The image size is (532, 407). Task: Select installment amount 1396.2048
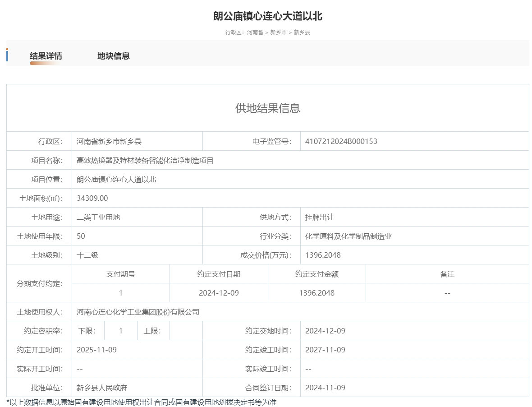click(317, 293)
